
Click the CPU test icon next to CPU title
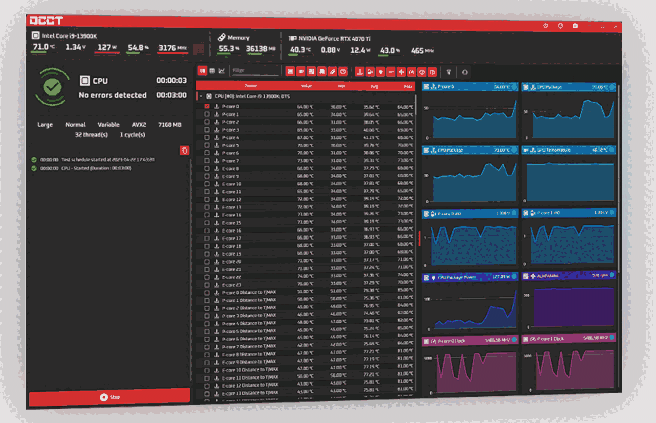[85, 80]
